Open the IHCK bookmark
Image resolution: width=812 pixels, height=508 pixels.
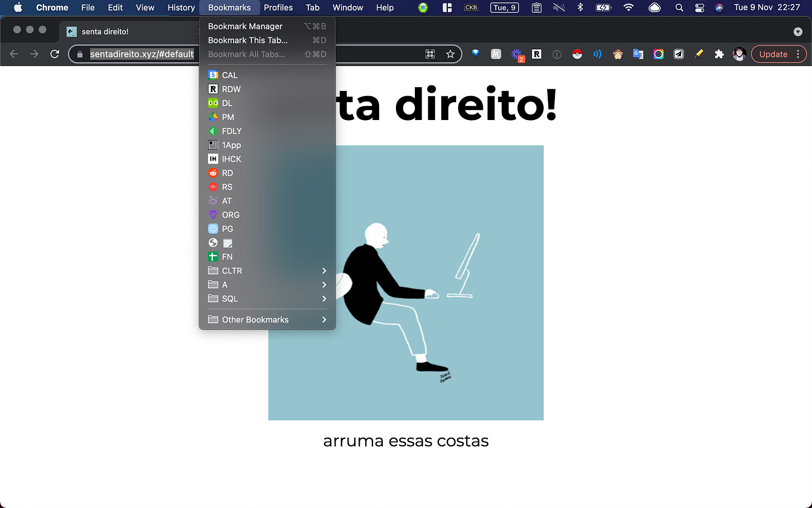point(267,159)
